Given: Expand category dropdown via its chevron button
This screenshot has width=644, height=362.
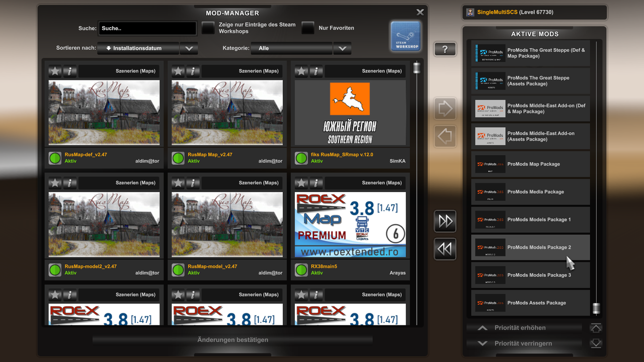Looking at the screenshot, I should [x=342, y=48].
